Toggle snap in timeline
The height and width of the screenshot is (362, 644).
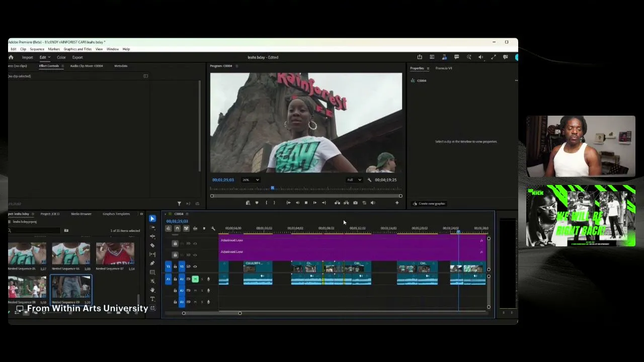coord(177,229)
